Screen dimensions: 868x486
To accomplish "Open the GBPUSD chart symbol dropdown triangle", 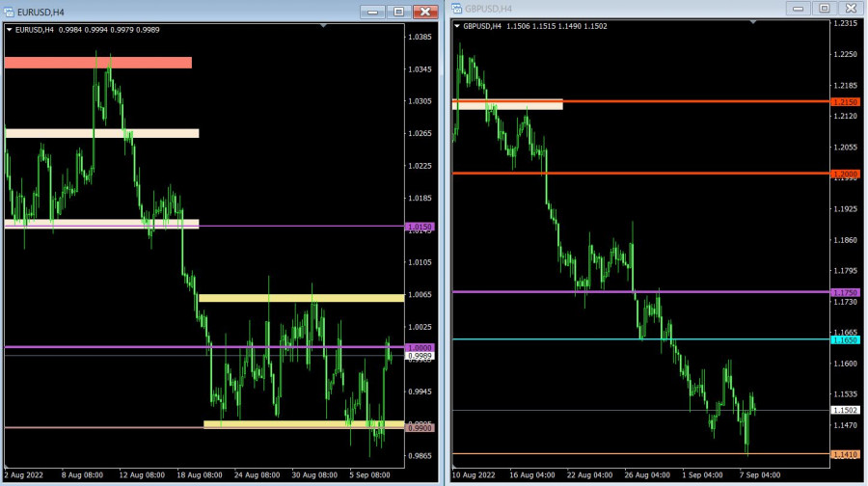I will point(458,26).
